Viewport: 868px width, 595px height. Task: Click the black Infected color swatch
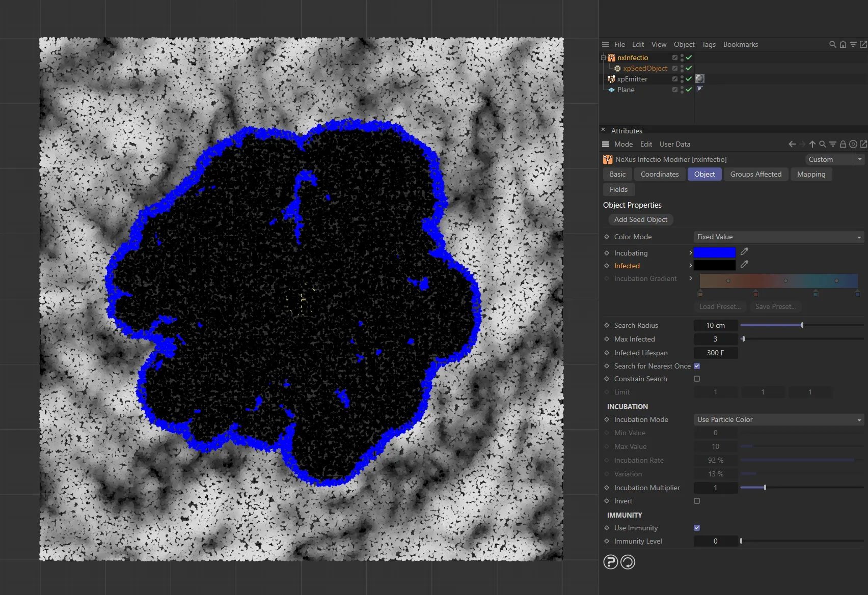click(714, 266)
